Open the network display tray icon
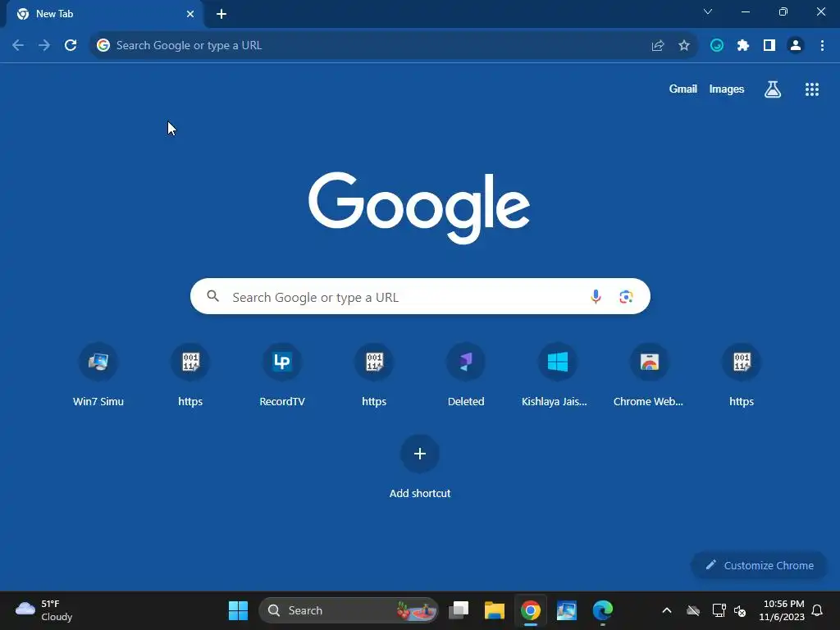The width and height of the screenshot is (840, 630). tap(719, 610)
